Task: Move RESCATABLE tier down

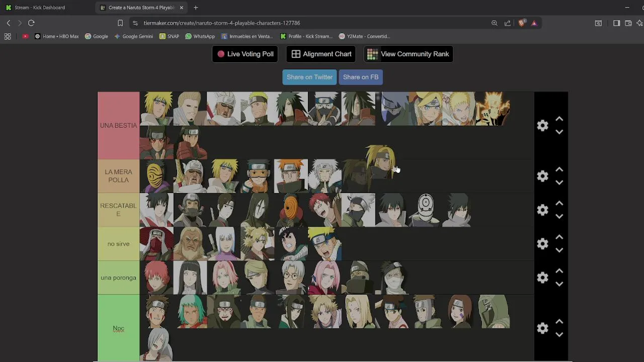Action: tap(559, 216)
